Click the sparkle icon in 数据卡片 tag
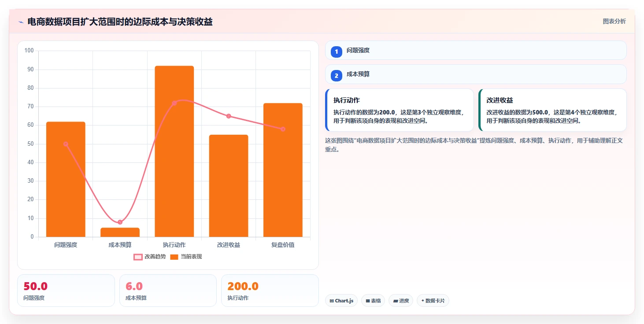Image resolution: width=644 pixels, height=324 pixels. pos(423,301)
